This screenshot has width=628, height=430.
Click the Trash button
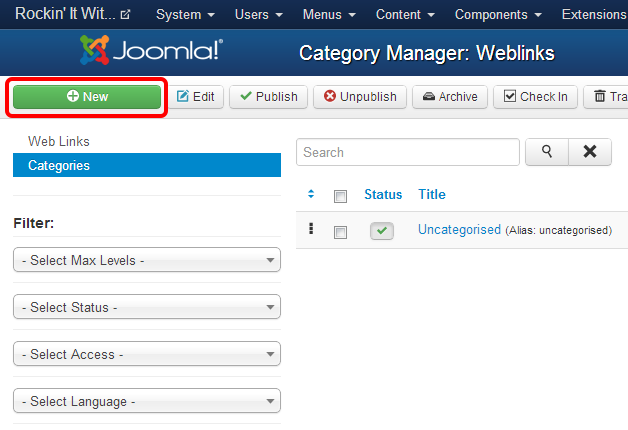click(606, 97)
